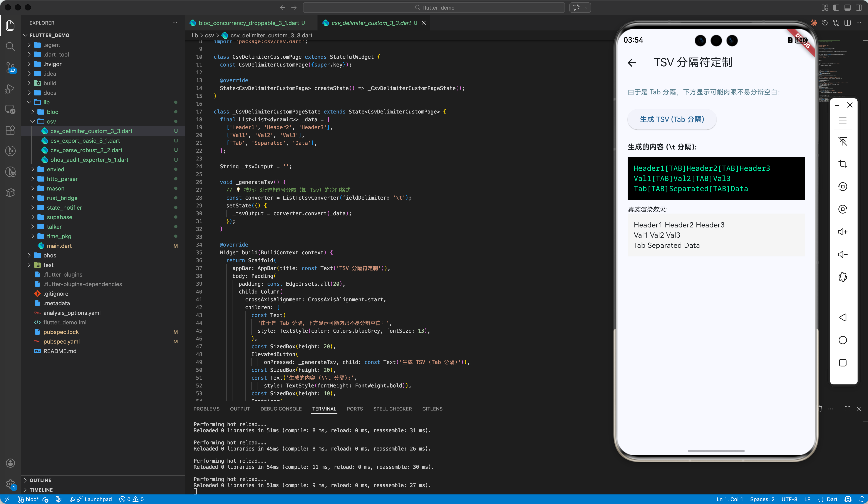The width and height of the screenshot is (868, 504).
Task: Open Run and Debug view
Action: pyautogui.click(x=10, y=89)
